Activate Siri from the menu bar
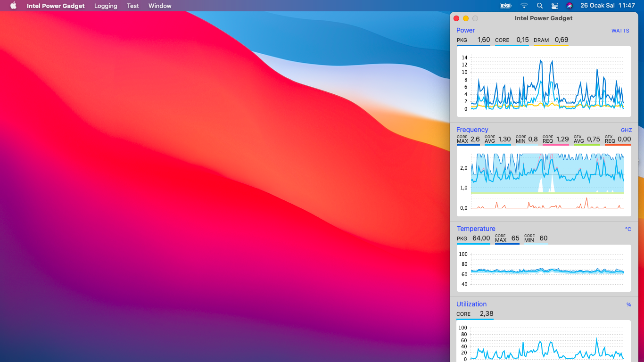This screenshot has height=362, width=644. 570,6
